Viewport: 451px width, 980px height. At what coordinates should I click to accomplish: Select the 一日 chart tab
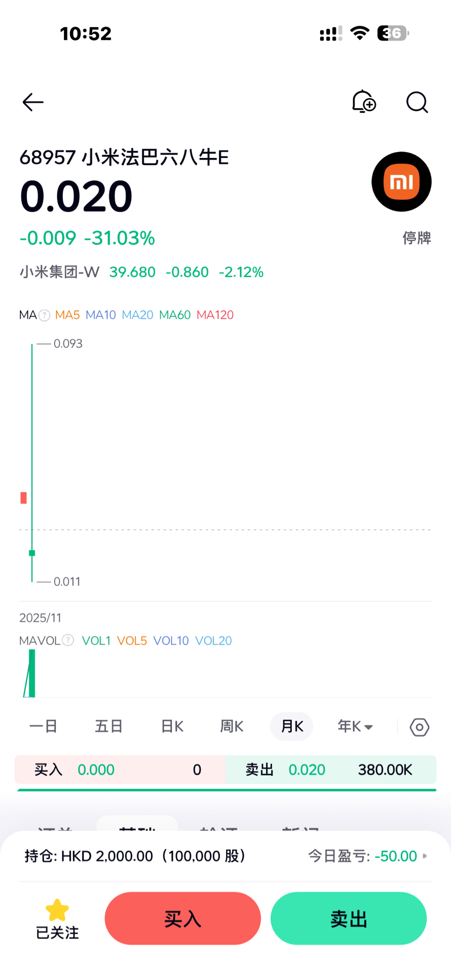[x=43, y=726]
